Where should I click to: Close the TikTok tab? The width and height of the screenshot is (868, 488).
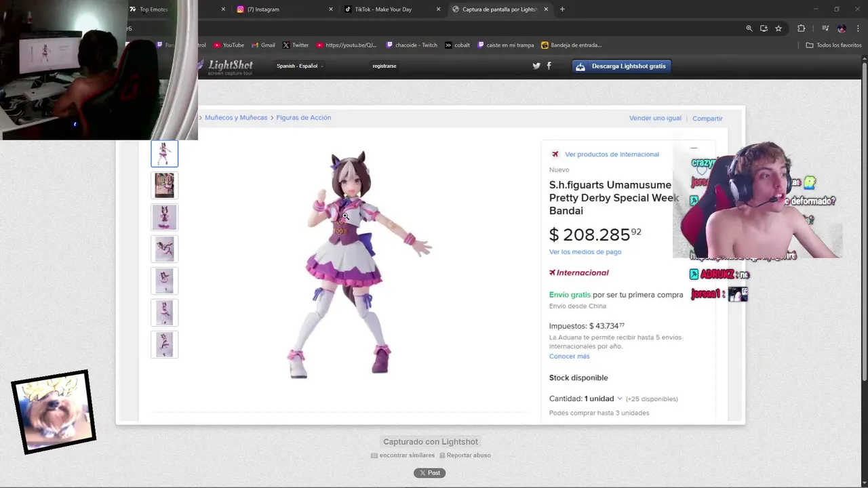(x=438, y=9)
